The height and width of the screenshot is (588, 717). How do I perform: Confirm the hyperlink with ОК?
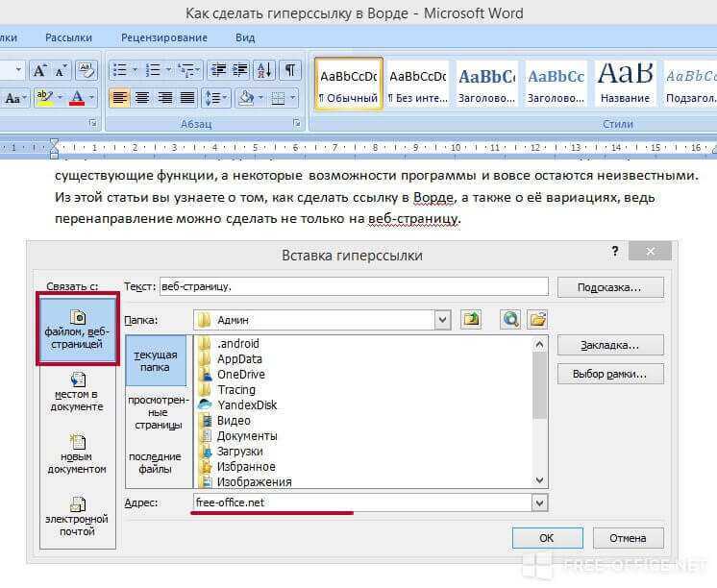tap(547, 538)
